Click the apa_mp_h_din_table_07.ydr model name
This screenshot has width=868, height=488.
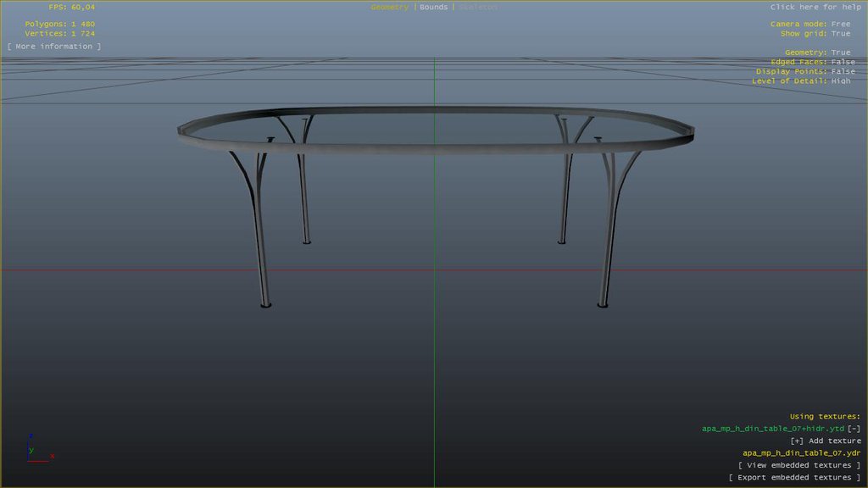tap(801, 453)
